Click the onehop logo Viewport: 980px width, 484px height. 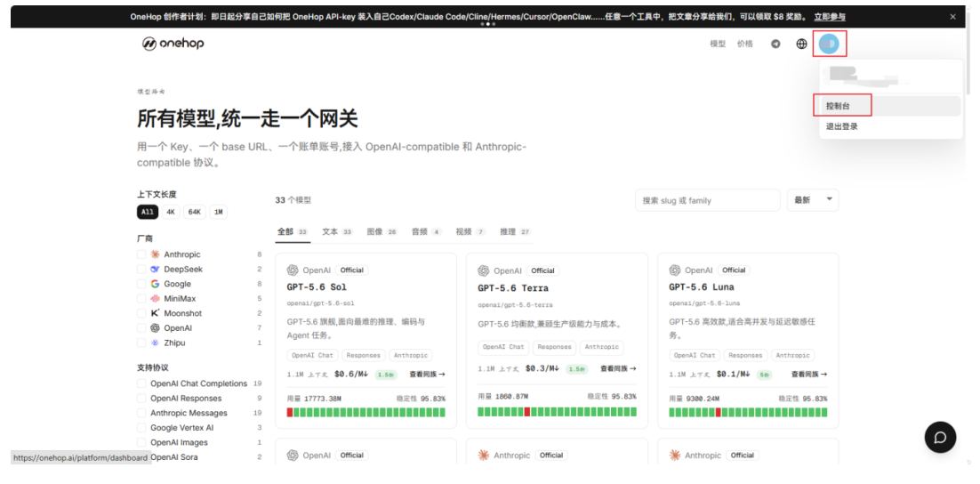173,43
